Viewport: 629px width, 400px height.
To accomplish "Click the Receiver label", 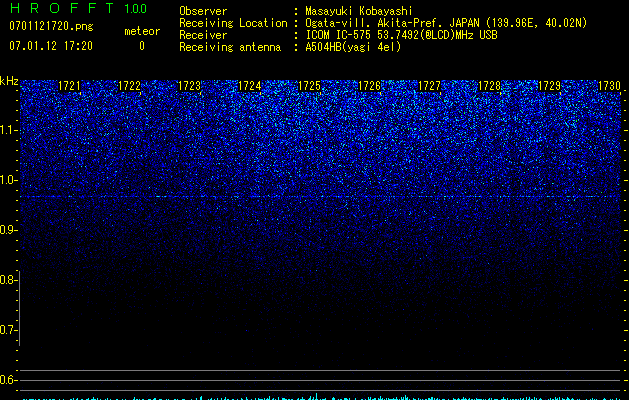I will (x=203, y=35).
